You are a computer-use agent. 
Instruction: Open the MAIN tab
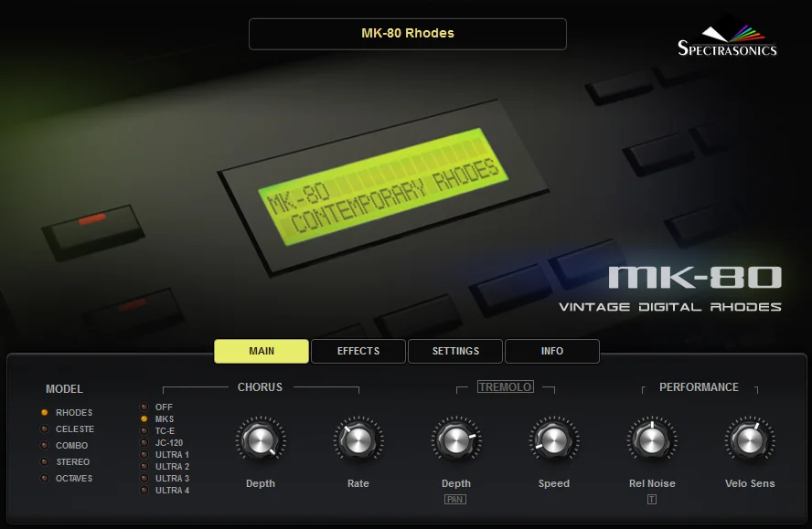(x=262, y=351)
